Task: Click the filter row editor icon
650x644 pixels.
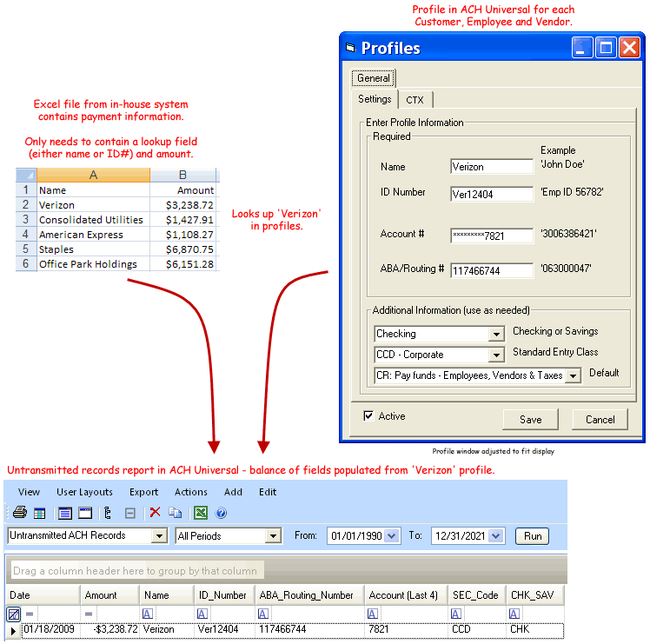Action: pos(14,614)
